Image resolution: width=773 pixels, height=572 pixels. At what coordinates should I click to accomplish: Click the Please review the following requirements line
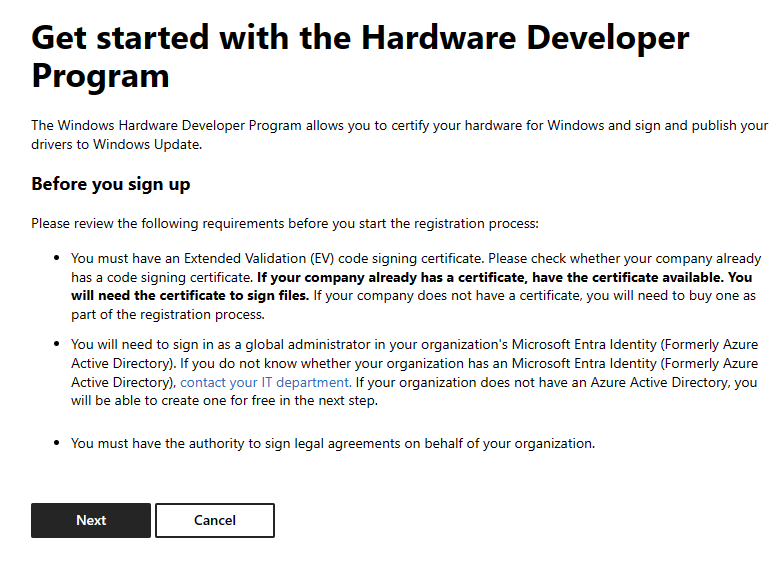pos(285,223)
